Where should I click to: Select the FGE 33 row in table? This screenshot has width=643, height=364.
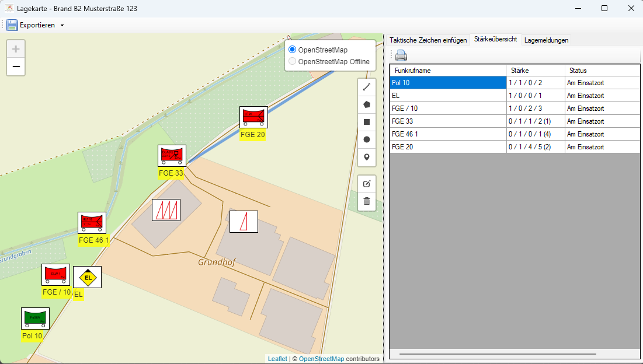[447, 121]
